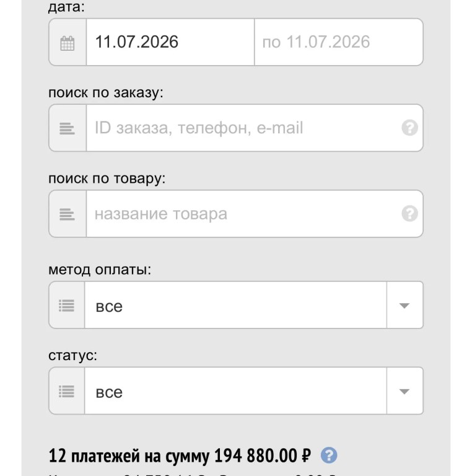Click the 'поиск по заказу:' label
Viewport: 472px width, 476px height.
coord(105,92)
